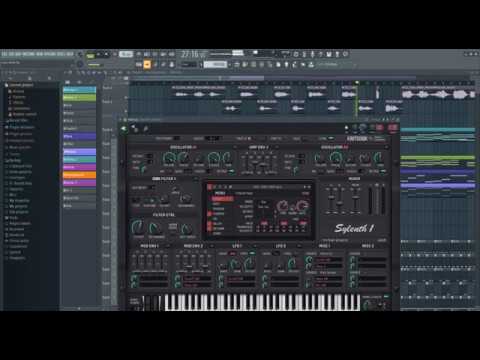Screen dimensions: 480x360
Task: Select the orange pattern in the pattern picker
Action: 79,175
